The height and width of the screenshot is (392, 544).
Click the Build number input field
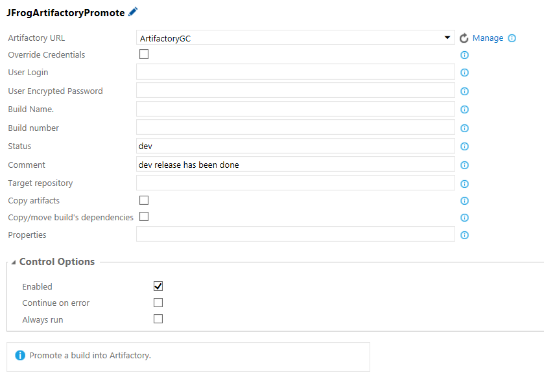coord(295,127)
